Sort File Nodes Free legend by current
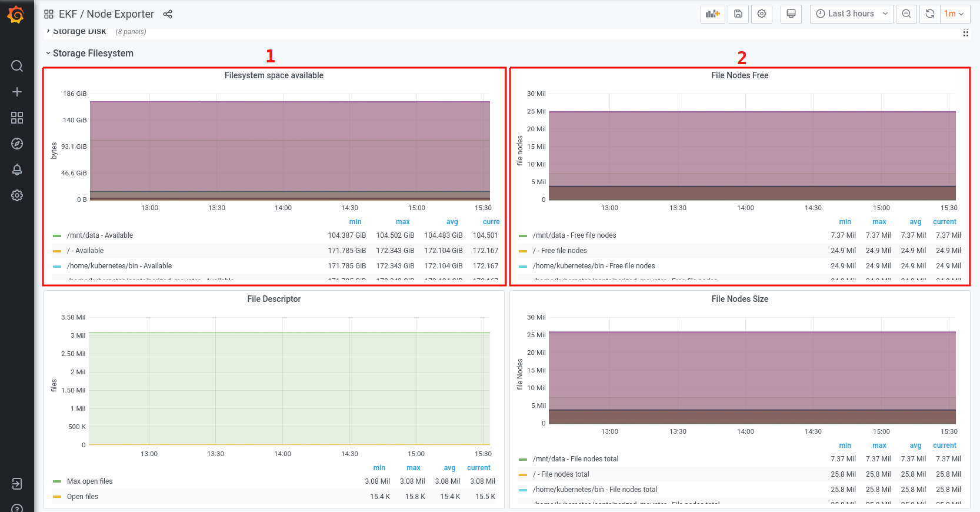Viewport: 980px width, 512px height. click(x=945, y=222)
